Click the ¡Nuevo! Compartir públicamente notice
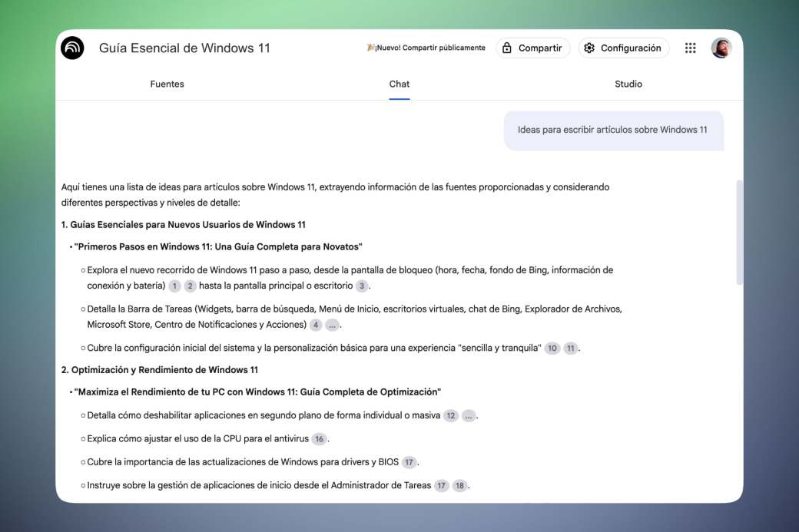Image resolution: width=799 pixels, height=532 pixels. coord(426,48)
